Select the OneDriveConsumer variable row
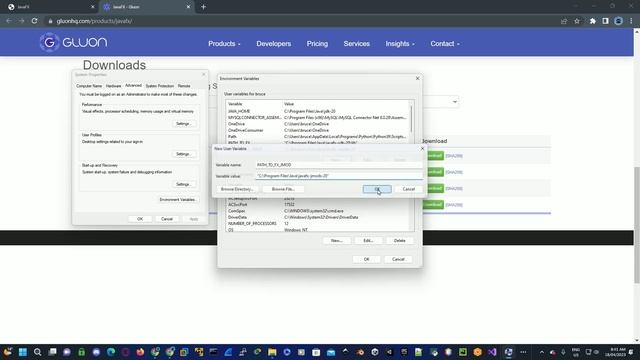Screen dimensions: 640x360 coord(317,130)
